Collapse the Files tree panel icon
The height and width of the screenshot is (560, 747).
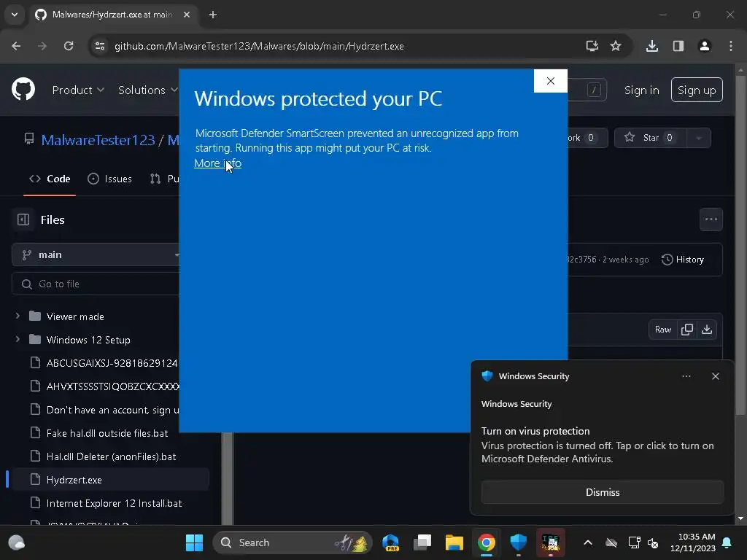click(23, 219)
